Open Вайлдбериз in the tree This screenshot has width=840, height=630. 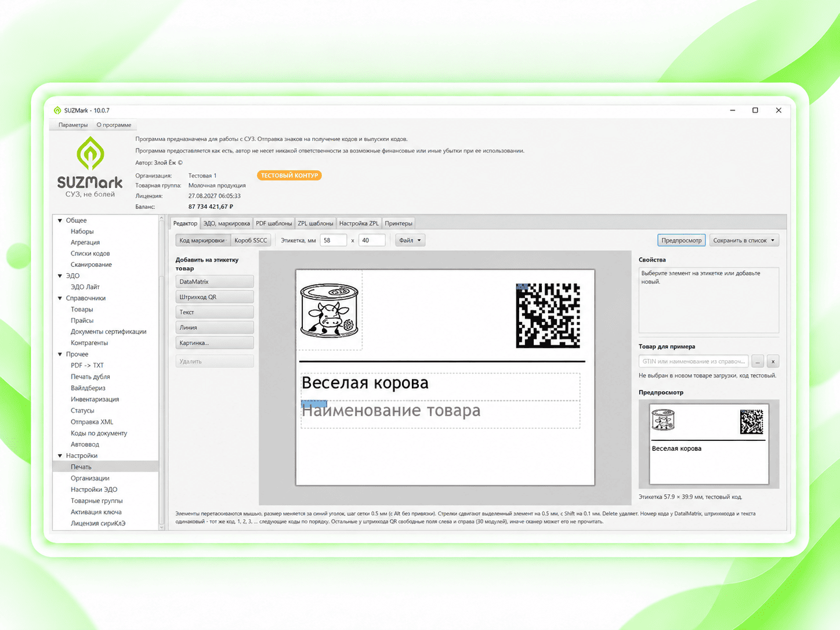(88, 388)
